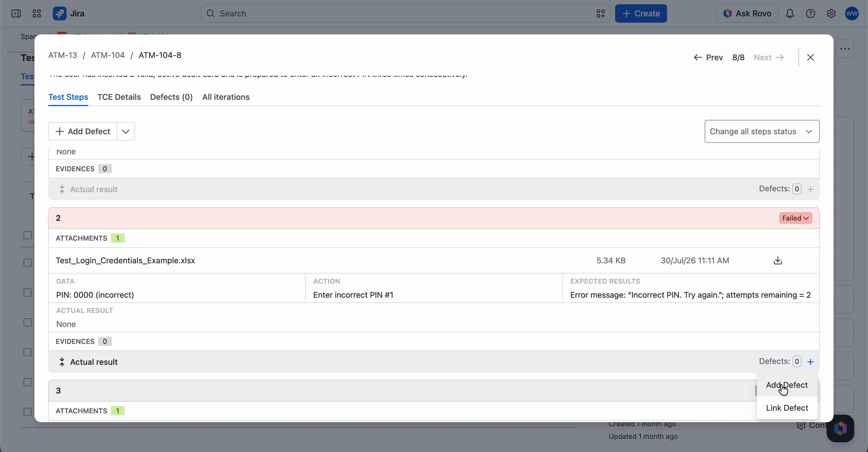The width and height of the screenshot is (868, 452).
Task: Open Ask Rovo assistant
Action: 747,13
